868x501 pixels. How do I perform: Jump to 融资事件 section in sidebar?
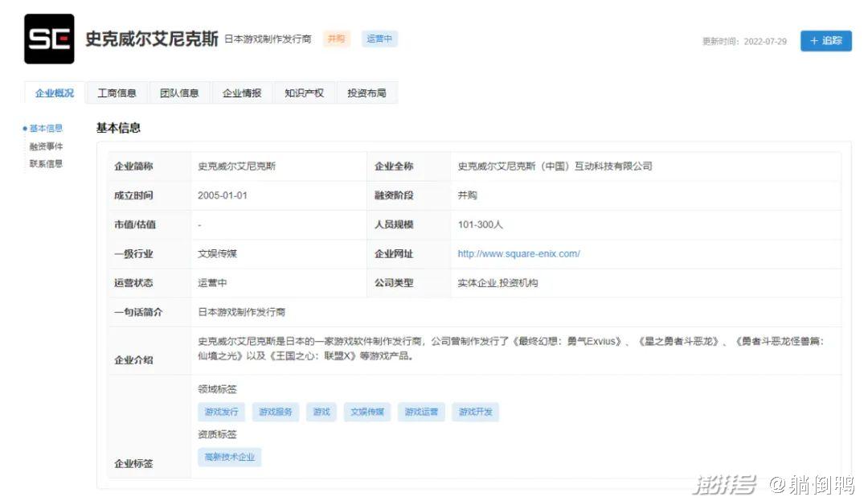pos(46,146)
